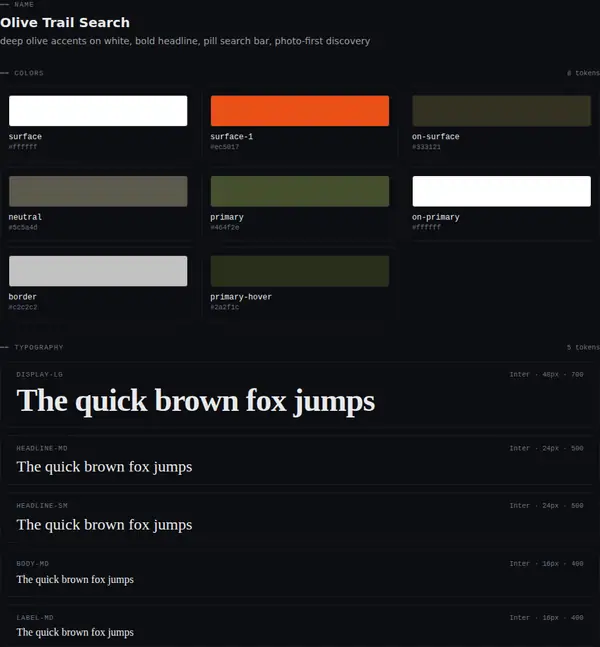Screen dimensions: 600x647
Task: Select the #2a2f1c hex value
Action: [225, 307]
